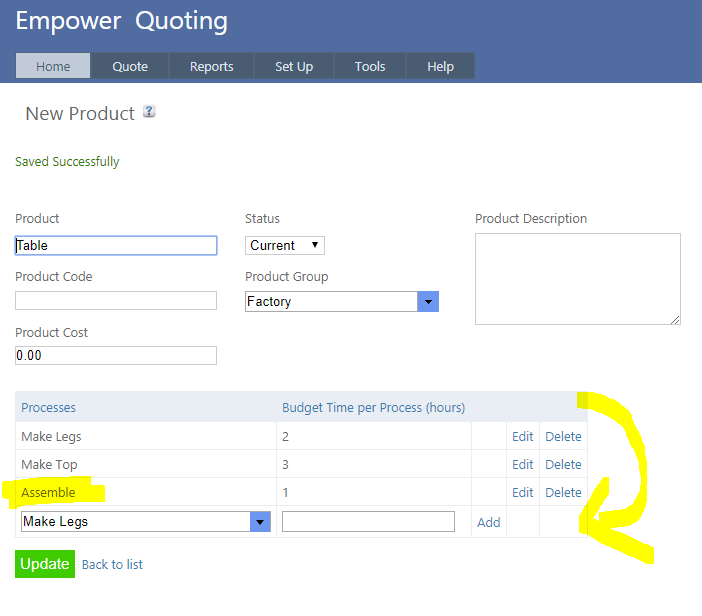Open the Quote menu
702x616 pixels.
[130, 66]
